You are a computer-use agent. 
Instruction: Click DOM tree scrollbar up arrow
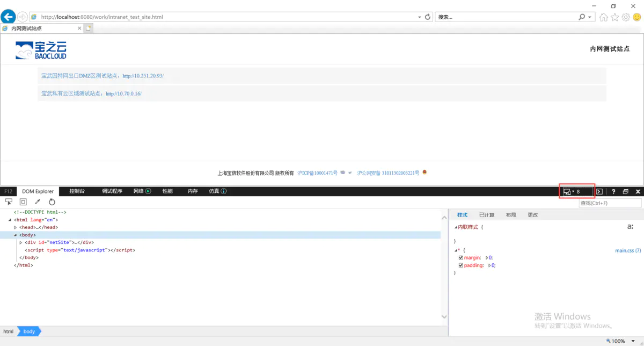(444, 217)
